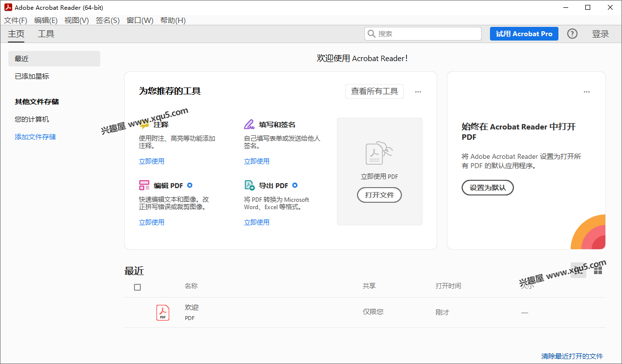Click the 打开文件 button
The image size is (622, 364).
[x=379, y=195]
